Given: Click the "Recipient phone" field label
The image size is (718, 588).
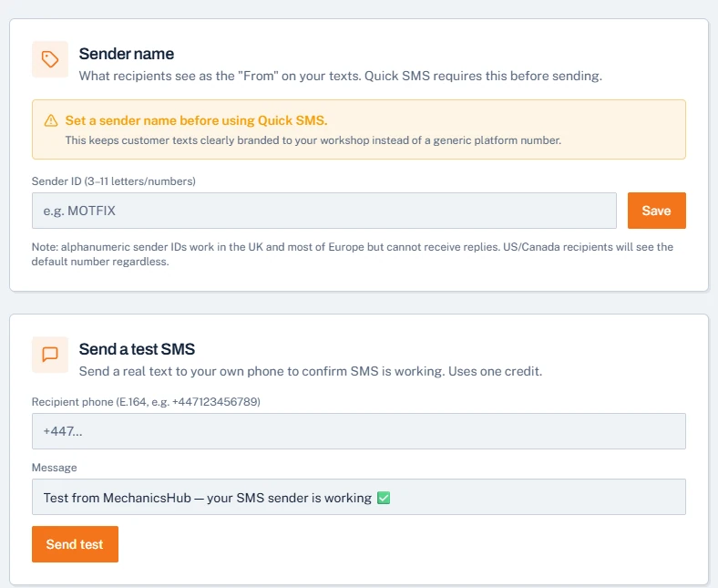Looking at the screenshot, I should [146, 402].
